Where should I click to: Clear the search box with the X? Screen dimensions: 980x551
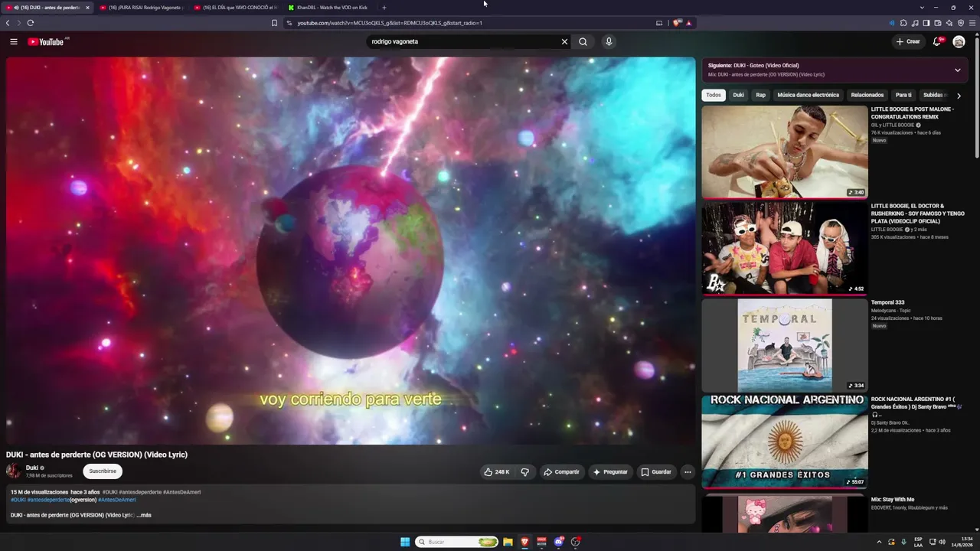tap(565, 42)
